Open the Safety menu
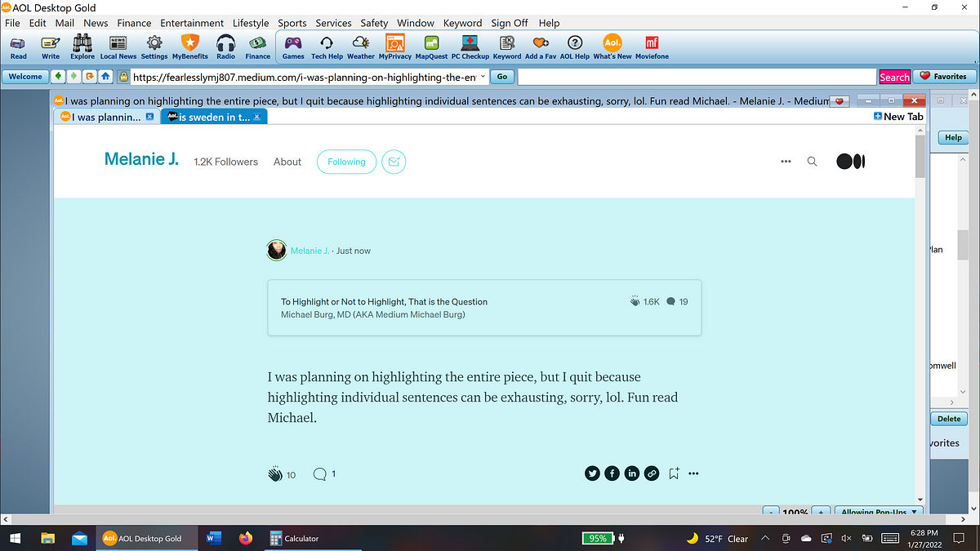 click(374, 23)
